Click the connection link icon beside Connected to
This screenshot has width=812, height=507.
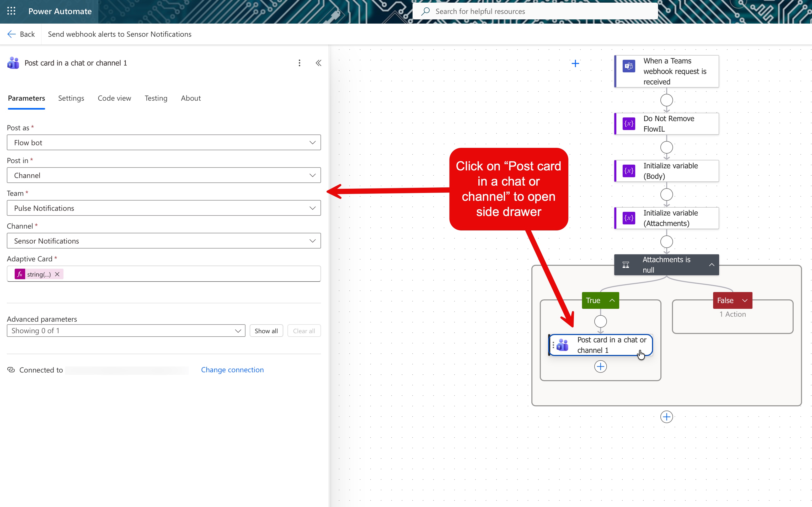click(11, 370)
